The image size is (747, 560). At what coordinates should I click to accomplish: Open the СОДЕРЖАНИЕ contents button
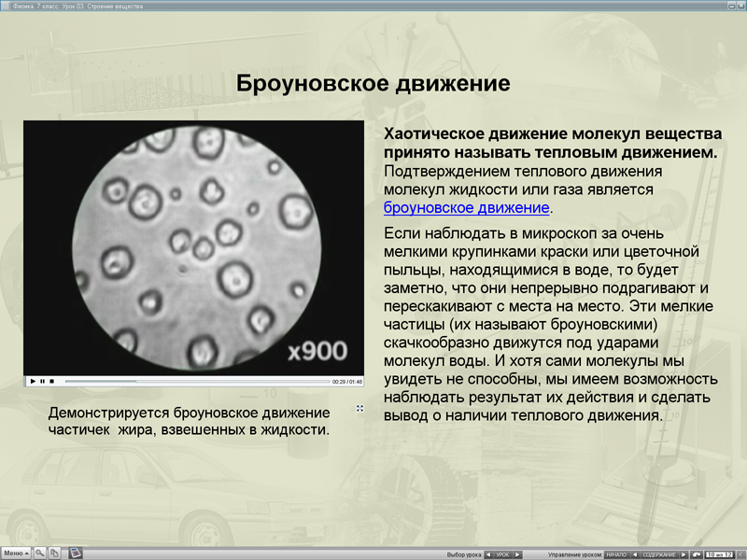(x=659, y=554)
